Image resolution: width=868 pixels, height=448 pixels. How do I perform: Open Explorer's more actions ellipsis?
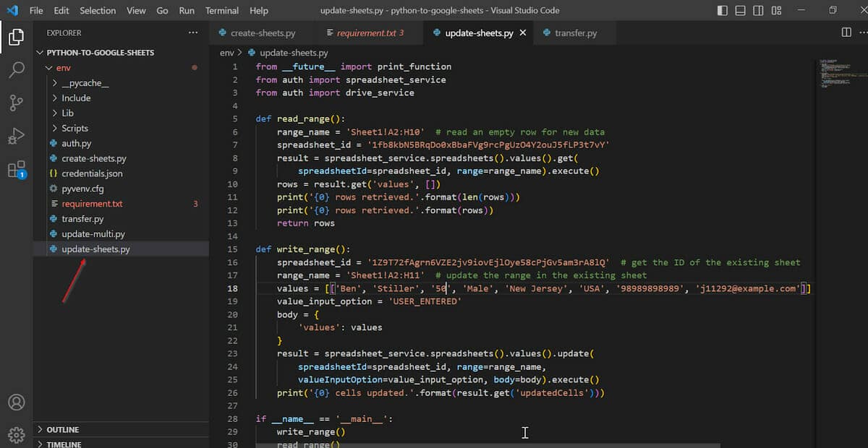click(x=192, y=33)
